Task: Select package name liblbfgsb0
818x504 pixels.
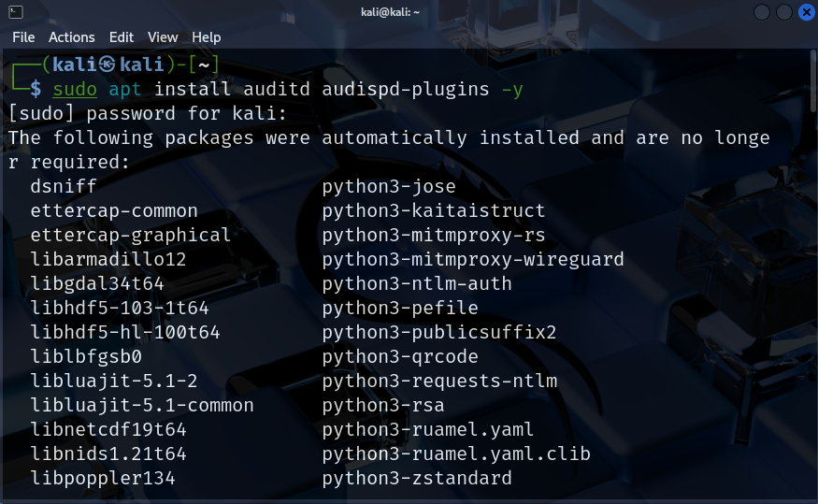Action: (x=86, y=357)
